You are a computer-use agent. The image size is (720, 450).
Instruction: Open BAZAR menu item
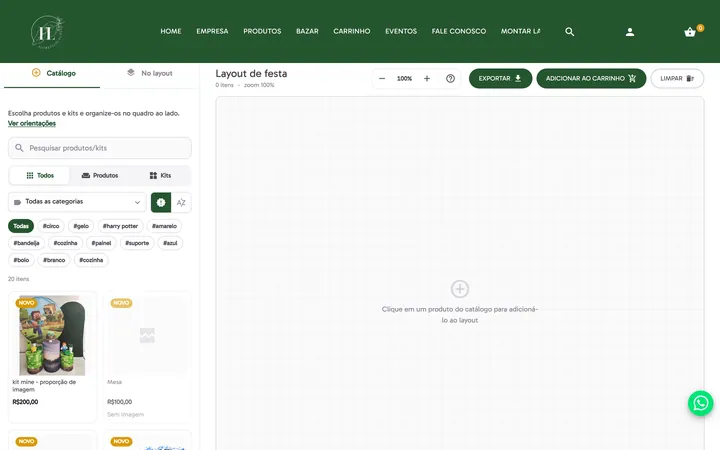pyautogui.click(x=307, y=31)
